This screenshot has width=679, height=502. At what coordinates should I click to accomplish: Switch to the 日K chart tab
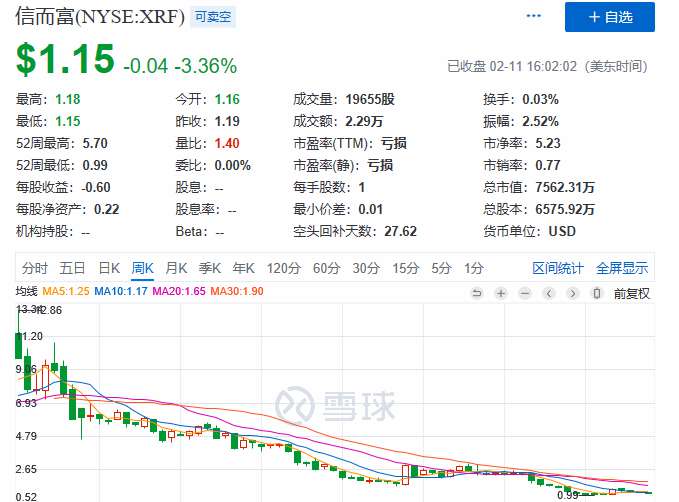pos(109,268)
